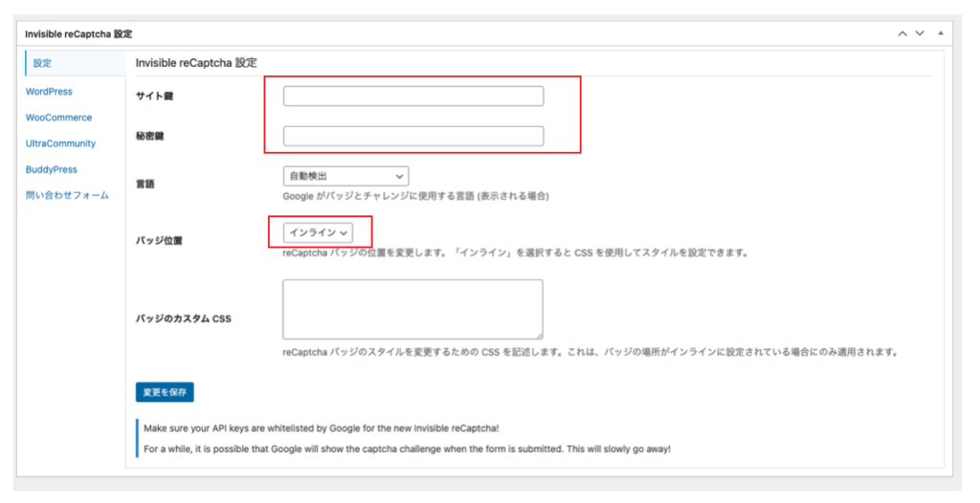The image size is (980, 503).
Task: Collapse the Invisible reCaptcha 設定 panel
Action: [x=941, y=33]
